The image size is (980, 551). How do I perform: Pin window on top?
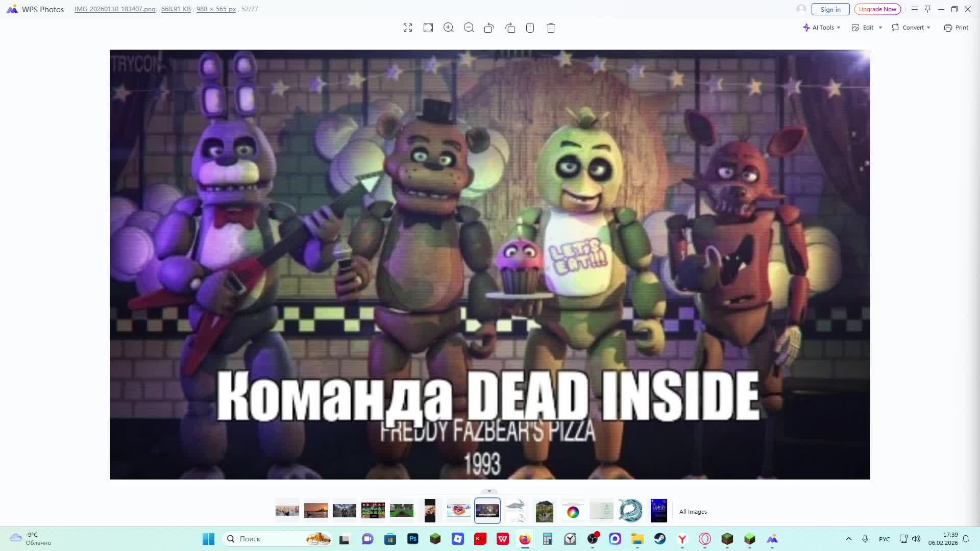927,9
